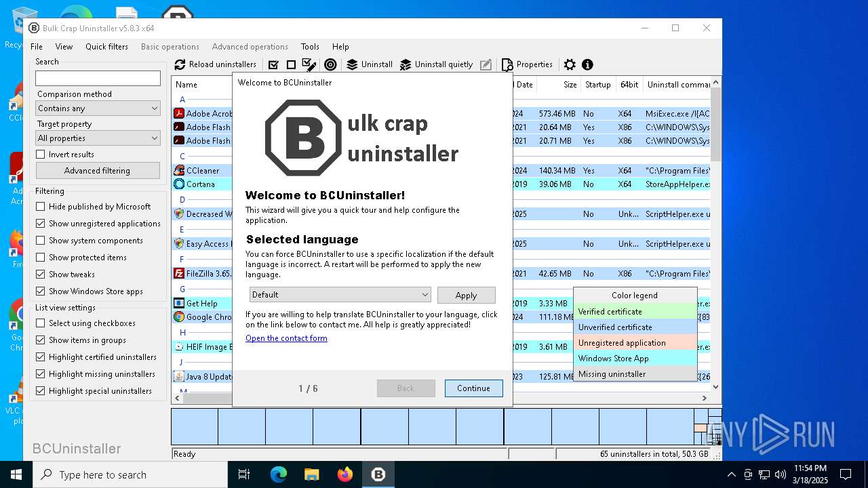Viewport: 868px width, 488px height.
Task: Open the Target property dropdown
Action: pos(98,138)
